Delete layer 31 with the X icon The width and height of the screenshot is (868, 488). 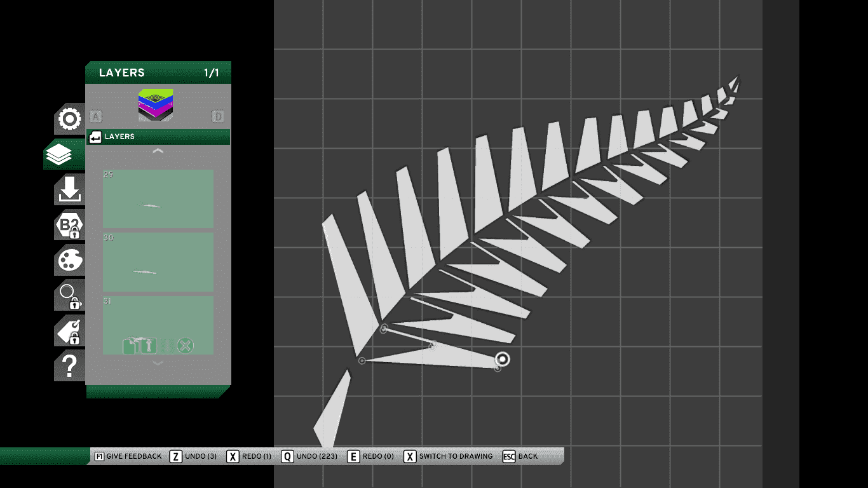pos(186,346)
